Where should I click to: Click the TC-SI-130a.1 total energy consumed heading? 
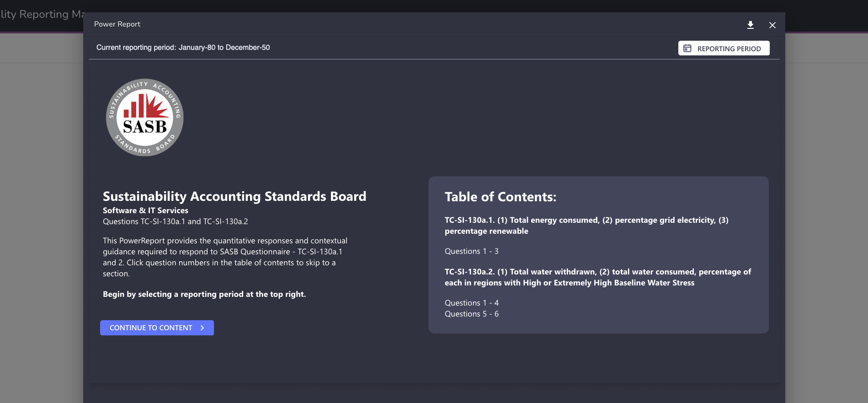tap(586, 226)
